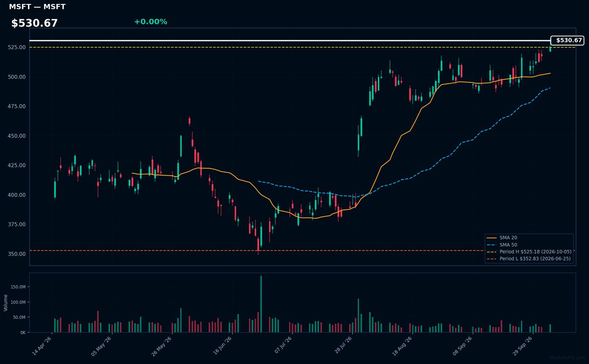Click the vertical Volume axis title
The height and width of the screenshot is (364, 589).
pos(6,303)
